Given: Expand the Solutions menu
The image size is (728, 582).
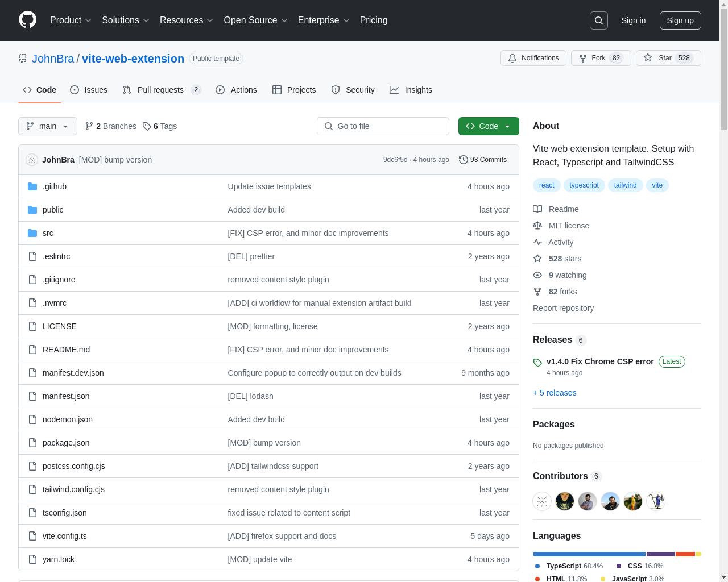Looking at the screenshot, I should [126, 20].
